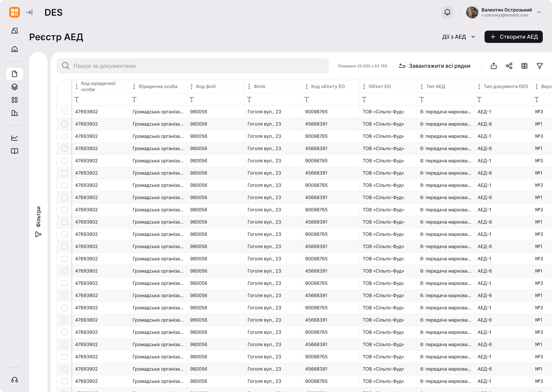Click the share icon in toolbar

(x=509, y=66)
